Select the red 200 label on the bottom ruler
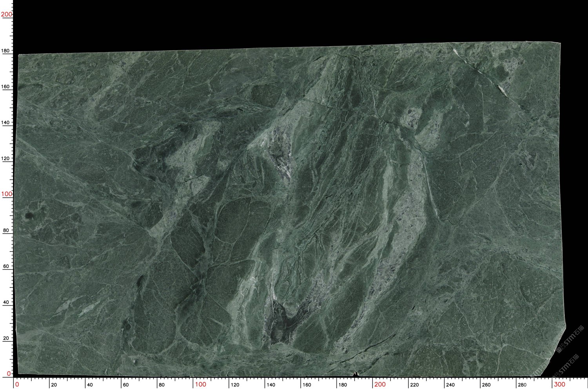Viewport: 588px width, 391px height. tap(380, 384)
